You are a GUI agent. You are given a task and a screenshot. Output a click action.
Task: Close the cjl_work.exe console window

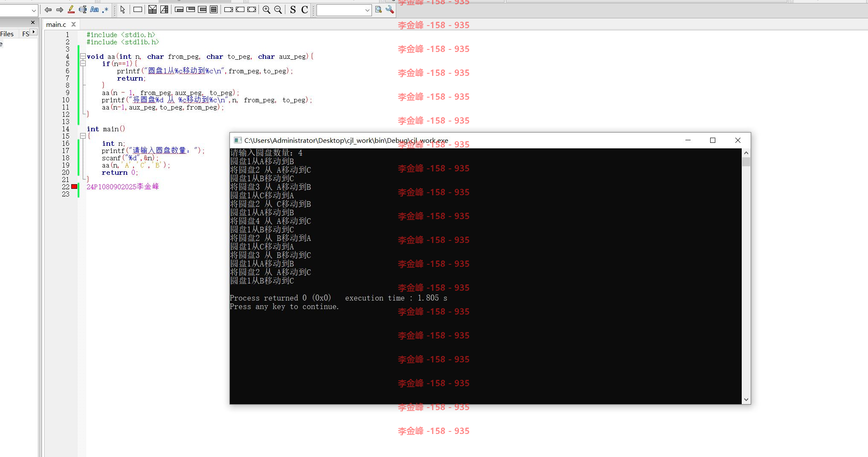tap(738, 140)
